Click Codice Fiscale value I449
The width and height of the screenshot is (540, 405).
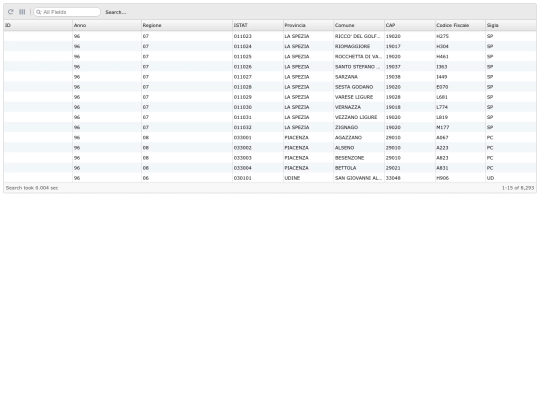[x=442, y=77]
